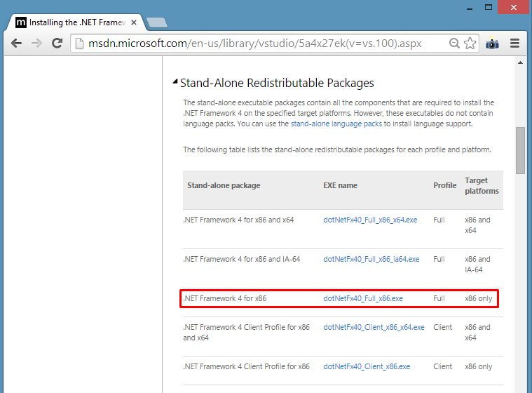Click the EXE name column header
The width and height of the screenshot is (532, 393).
(x=341, y=185)
